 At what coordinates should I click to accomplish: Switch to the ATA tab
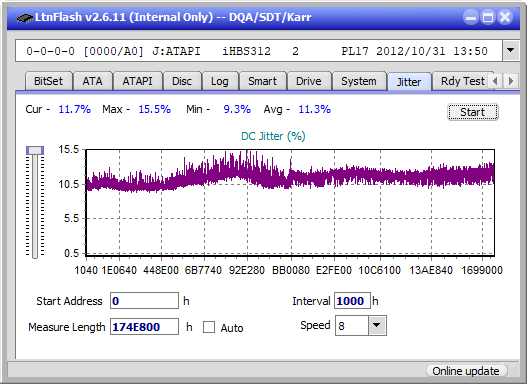(92, 81)
